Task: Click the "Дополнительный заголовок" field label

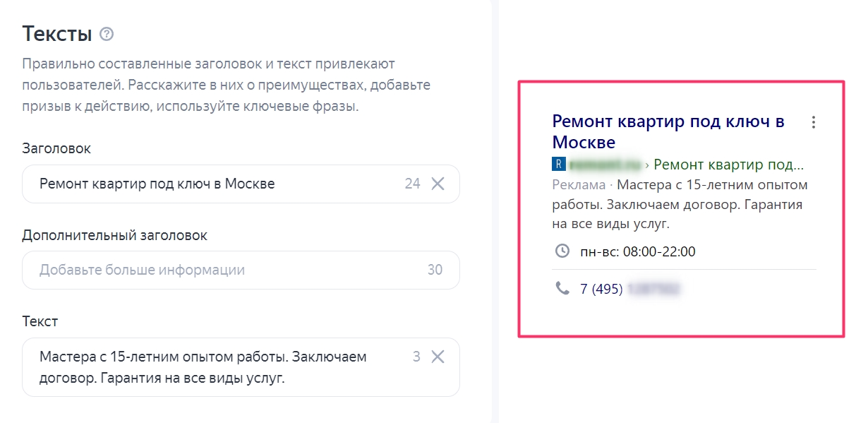Action: (x=114, y=235)
